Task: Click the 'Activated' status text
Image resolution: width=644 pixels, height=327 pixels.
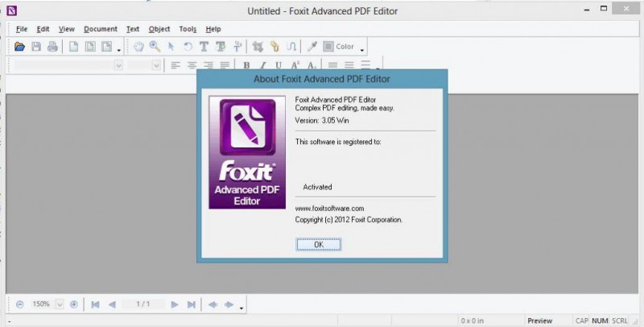Action: pyautogui.click(x=317, y=187)
